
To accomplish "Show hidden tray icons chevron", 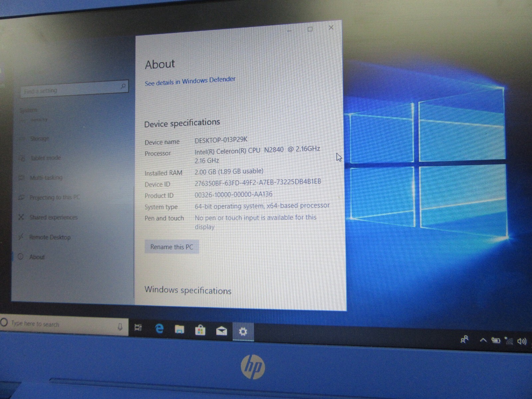I will (483, 340).
